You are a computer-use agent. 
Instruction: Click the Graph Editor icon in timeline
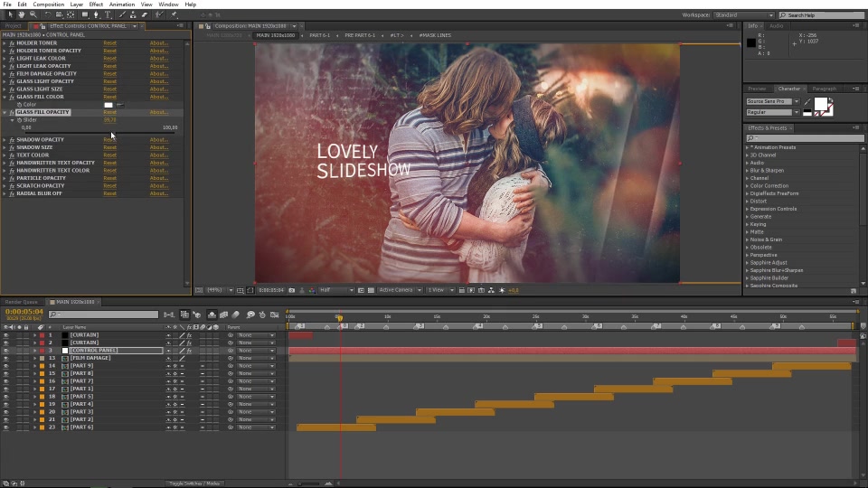[275, 314]
